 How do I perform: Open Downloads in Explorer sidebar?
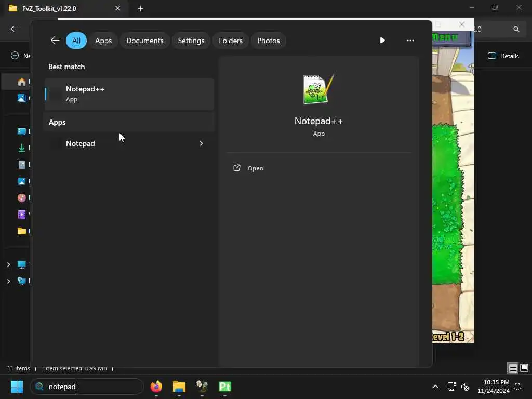pos(22,148)
